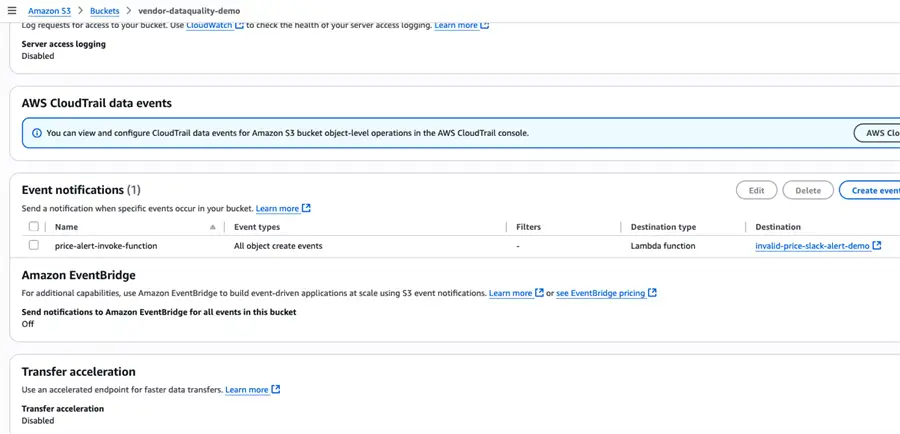Click external icon after Transfer acceleration Learn more

[x=276, y=389]
